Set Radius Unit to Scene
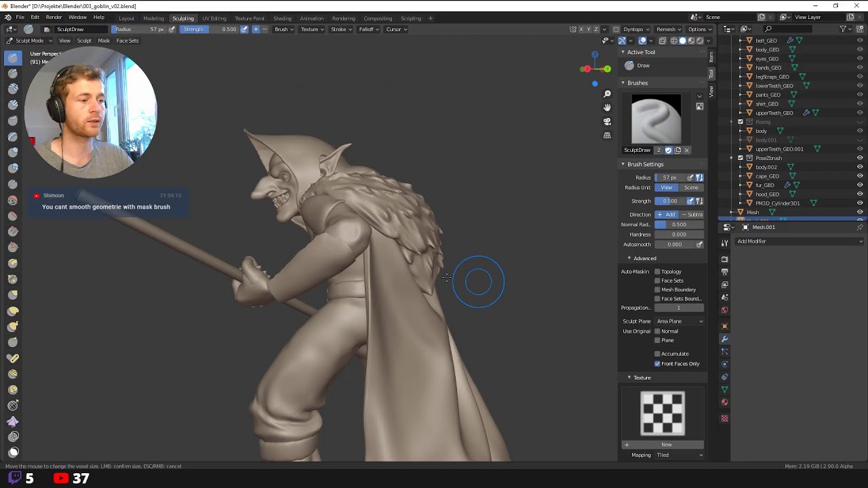 click(691, 188)
